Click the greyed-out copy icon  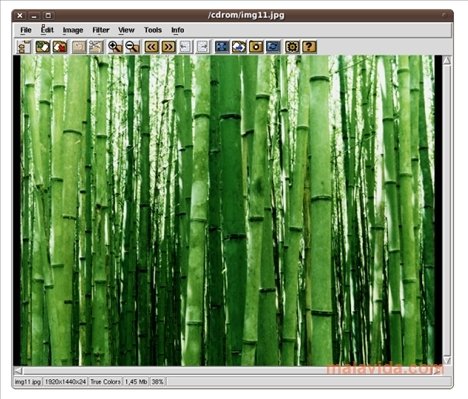pyautogui.click(x=79, y=47)
